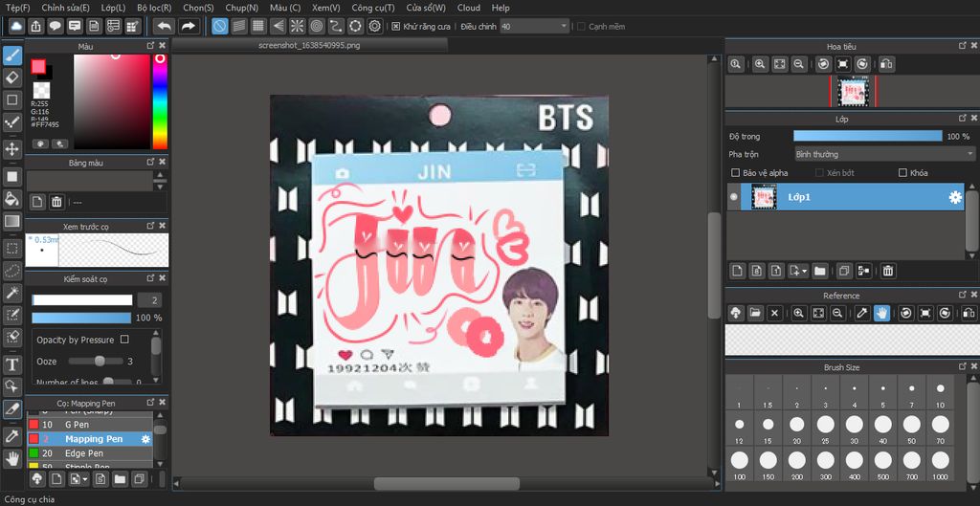980x506 pixels.
Task: Select the Eraser tool
Action: pos(11,77)
